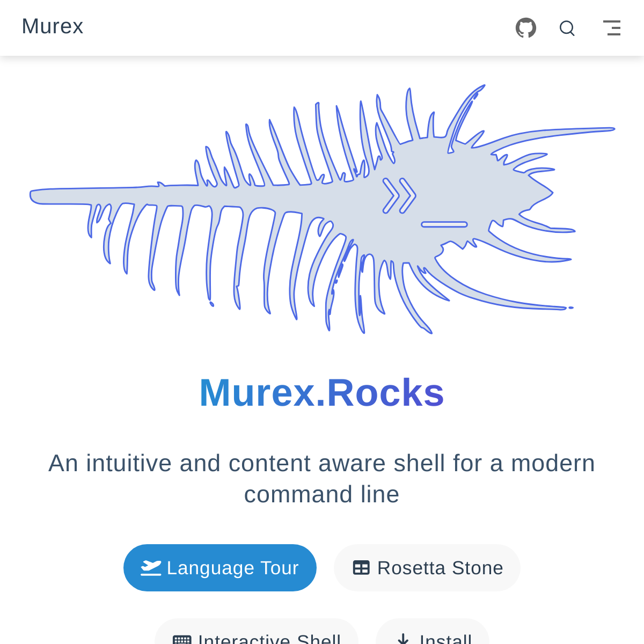Viewport: 644px width, 644px height.
Task: Click the table icon beside Rosetta Stone
Action: [x=361, y=568]
